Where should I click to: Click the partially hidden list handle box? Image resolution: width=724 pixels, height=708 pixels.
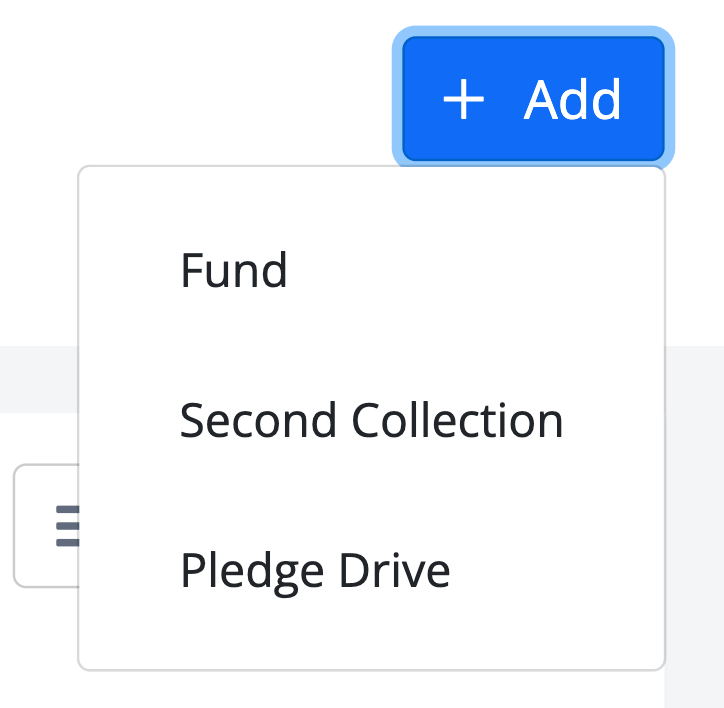46,526
